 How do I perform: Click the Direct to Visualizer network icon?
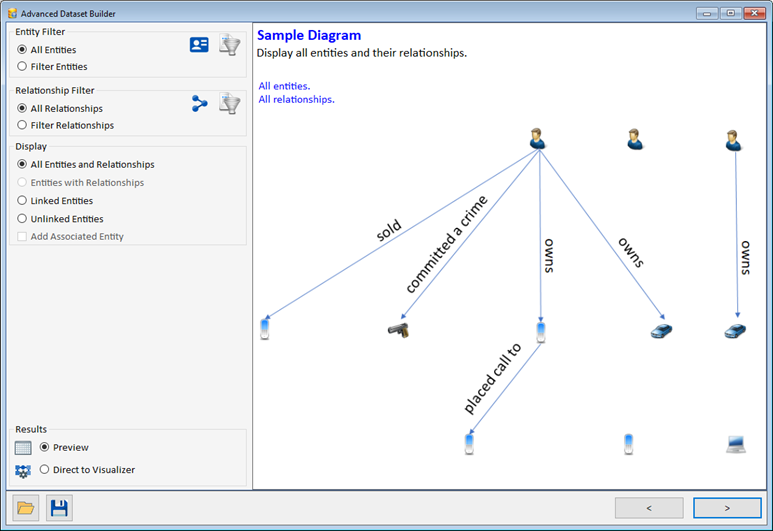pos(23,471)
